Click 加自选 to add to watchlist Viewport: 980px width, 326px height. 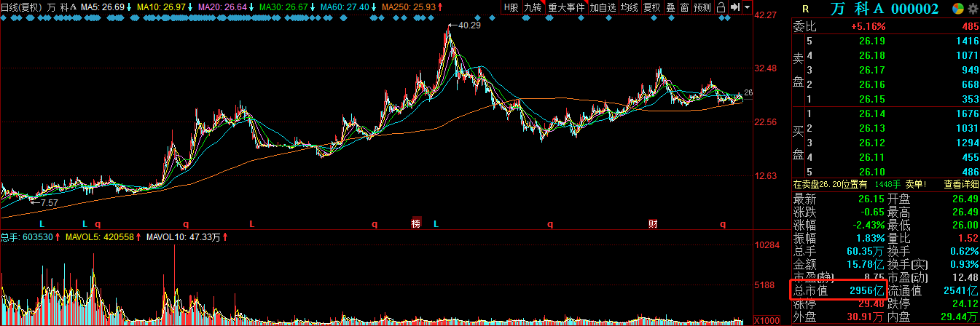603,7
